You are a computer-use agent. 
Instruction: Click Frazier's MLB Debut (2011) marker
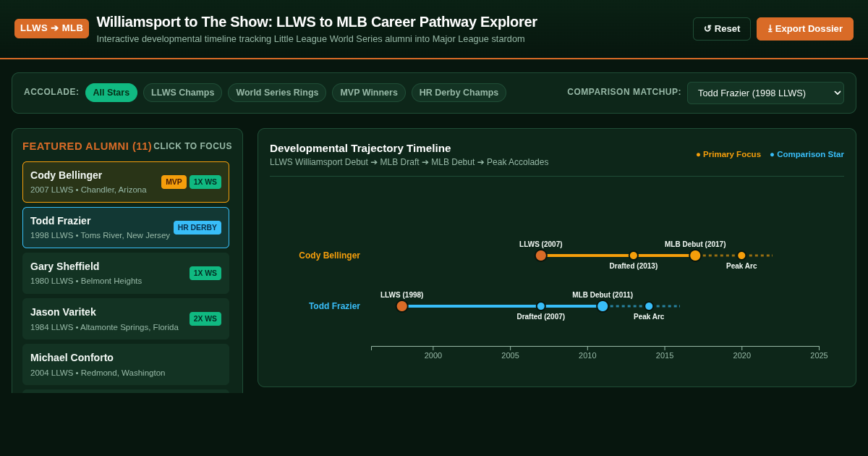tap(603, 306)
